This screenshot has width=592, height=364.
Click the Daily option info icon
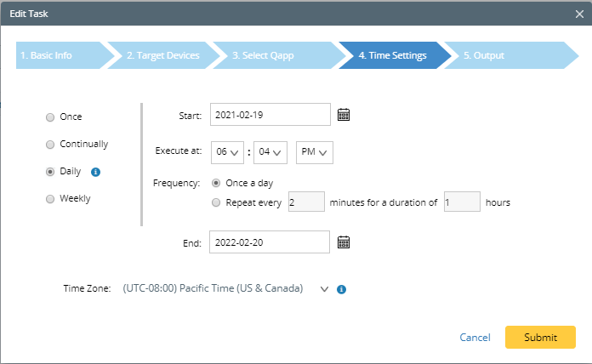[x=95, y=172]
